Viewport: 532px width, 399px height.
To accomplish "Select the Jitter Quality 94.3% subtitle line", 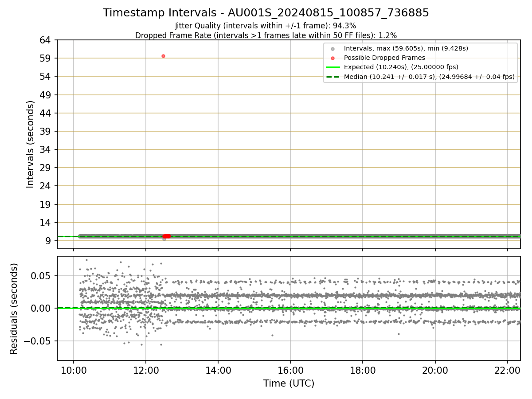I will (266, 26).
